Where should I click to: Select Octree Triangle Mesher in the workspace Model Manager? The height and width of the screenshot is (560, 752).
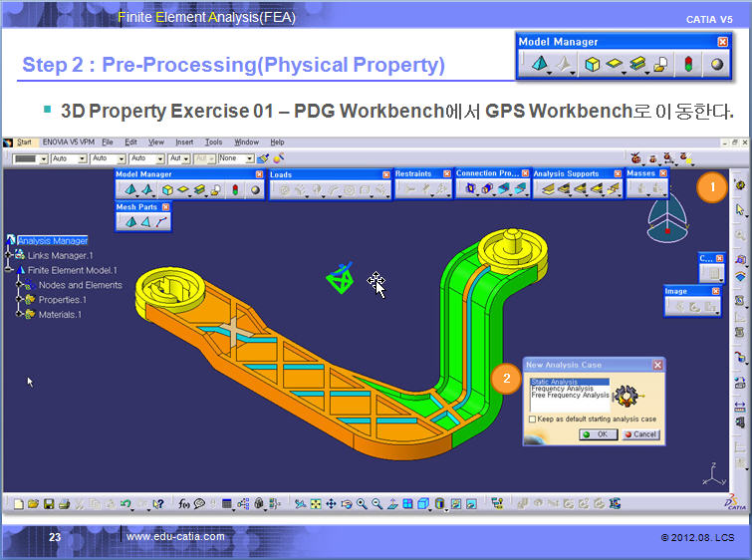coord(147,190)
